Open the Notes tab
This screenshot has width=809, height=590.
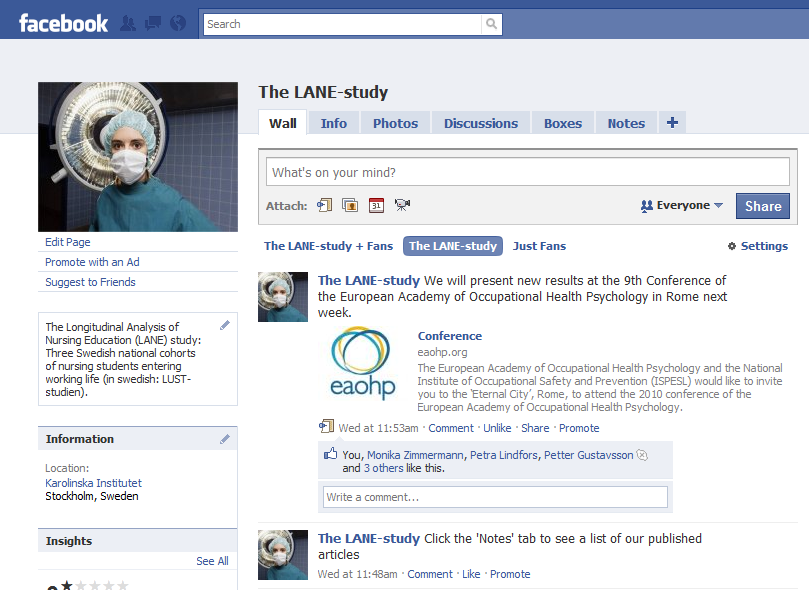626,123
